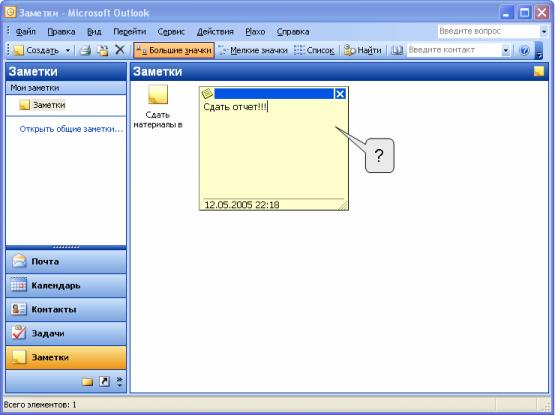Click the note text Сдать отчет!!!
This screenshot has width=555, height=415.
point(235,107)
